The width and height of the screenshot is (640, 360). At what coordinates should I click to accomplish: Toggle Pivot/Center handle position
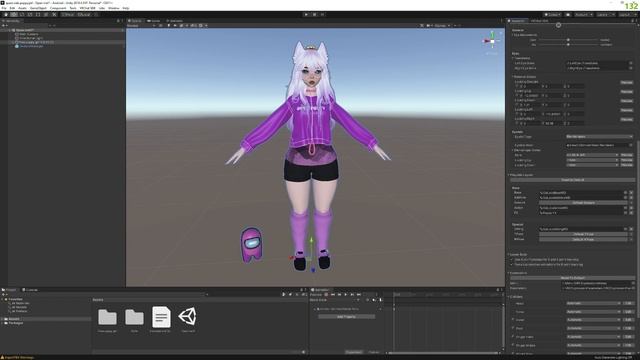click(68, 14)
